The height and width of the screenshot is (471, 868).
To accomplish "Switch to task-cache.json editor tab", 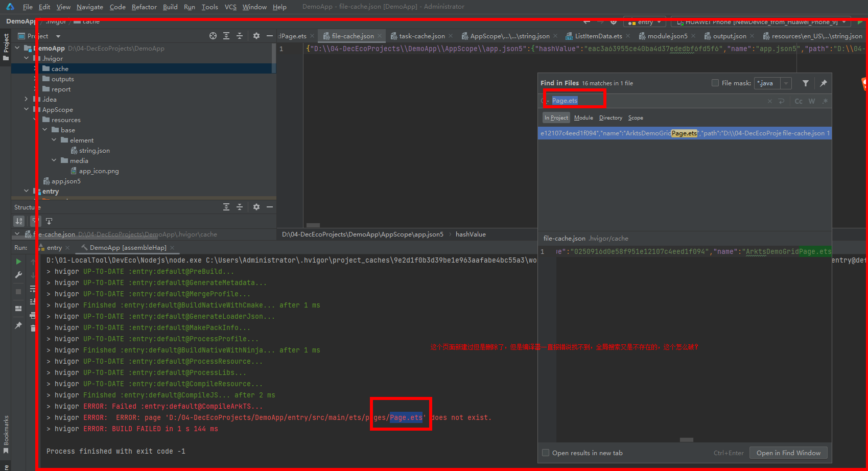I will 421,36.
